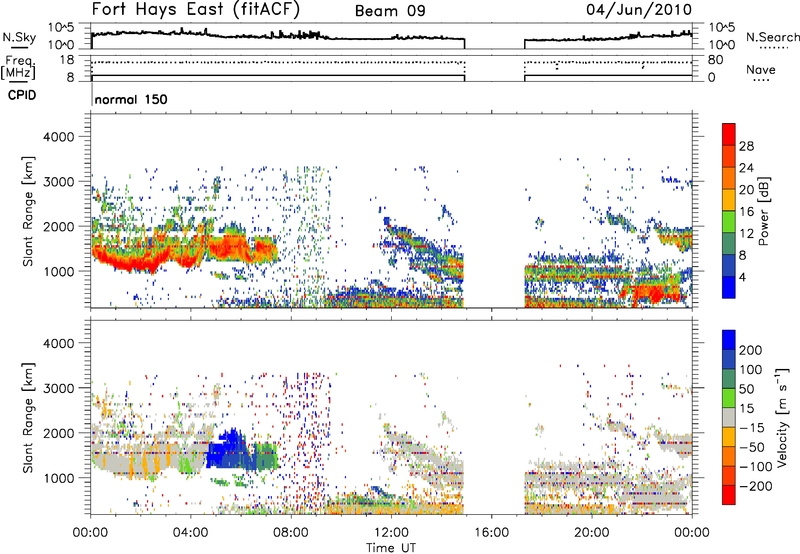Image resolution: width=800 pixels, height=554 pixels.
Task: Click the 'CPID' row label
Action: pos(22,95)
